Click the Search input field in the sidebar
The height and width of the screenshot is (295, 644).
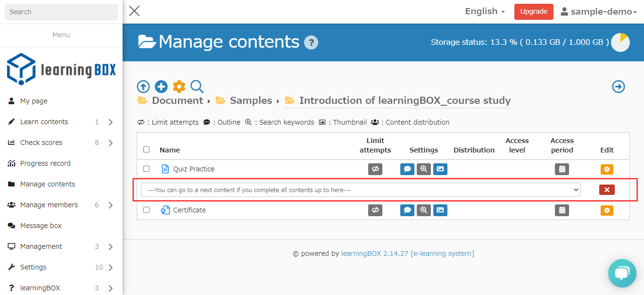(61, 12)
